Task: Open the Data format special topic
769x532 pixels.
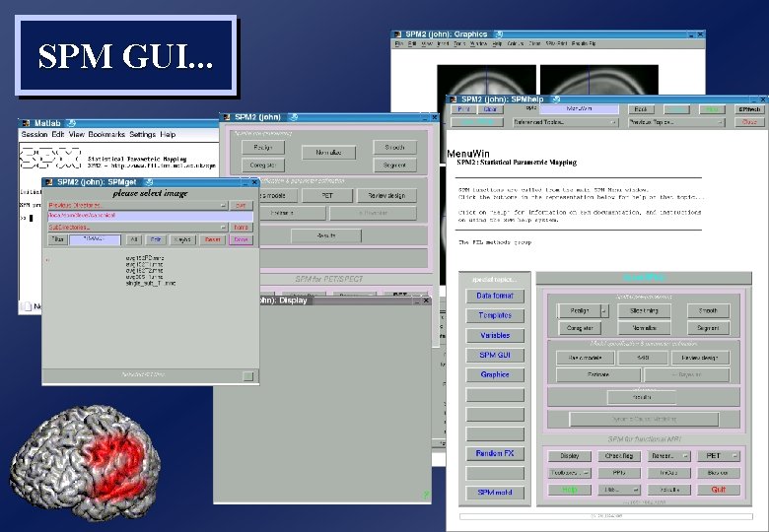Action: pyautogui.click(x=495, y=296)
